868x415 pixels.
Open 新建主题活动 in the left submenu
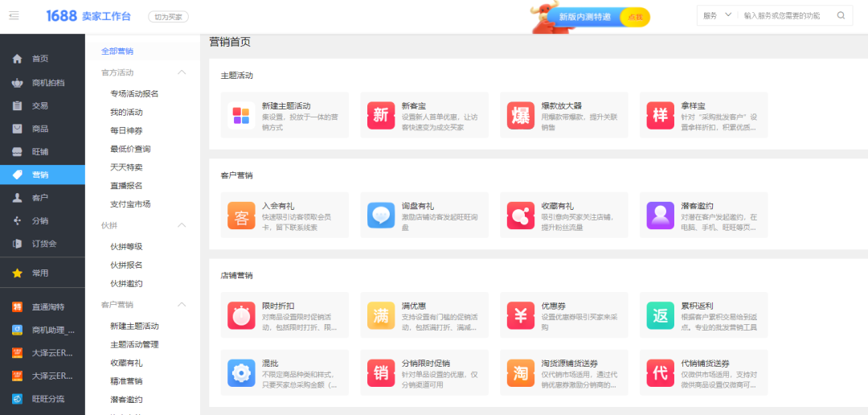click(134, 326)
